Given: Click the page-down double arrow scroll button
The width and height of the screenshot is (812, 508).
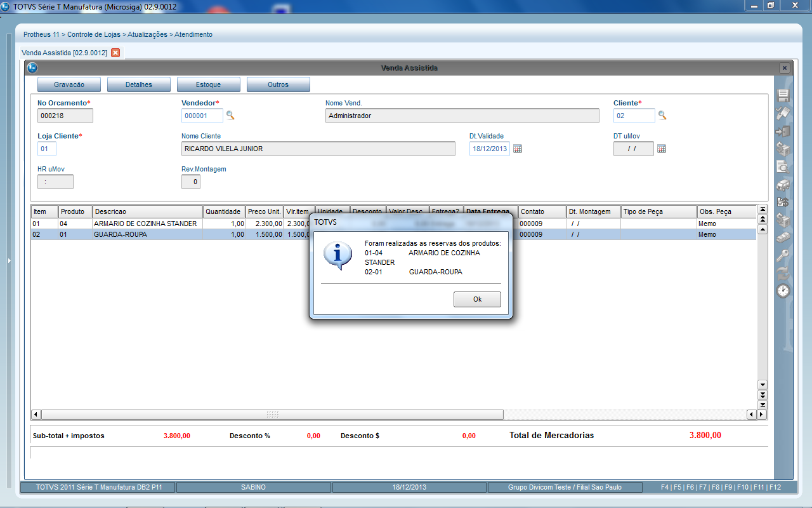Looking at the screenshot, I should coord(763,395).
